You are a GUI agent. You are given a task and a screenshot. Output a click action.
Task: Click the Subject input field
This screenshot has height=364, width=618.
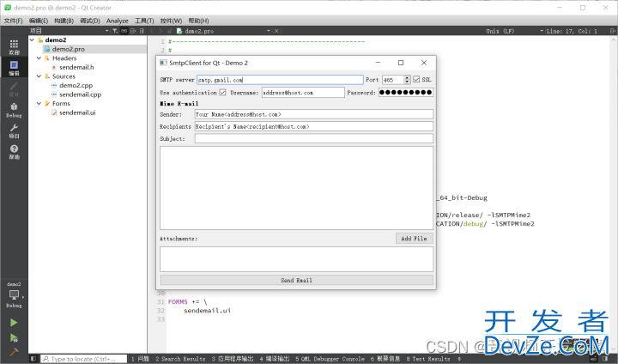[x=314, y=138]
